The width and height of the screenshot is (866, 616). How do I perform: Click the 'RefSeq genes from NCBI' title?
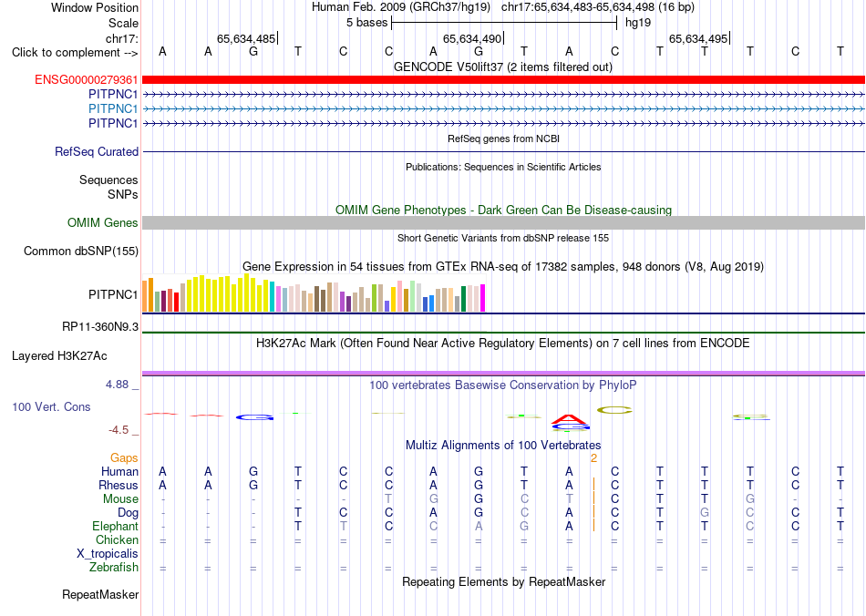pyautogui.click(x=503, y=139)
